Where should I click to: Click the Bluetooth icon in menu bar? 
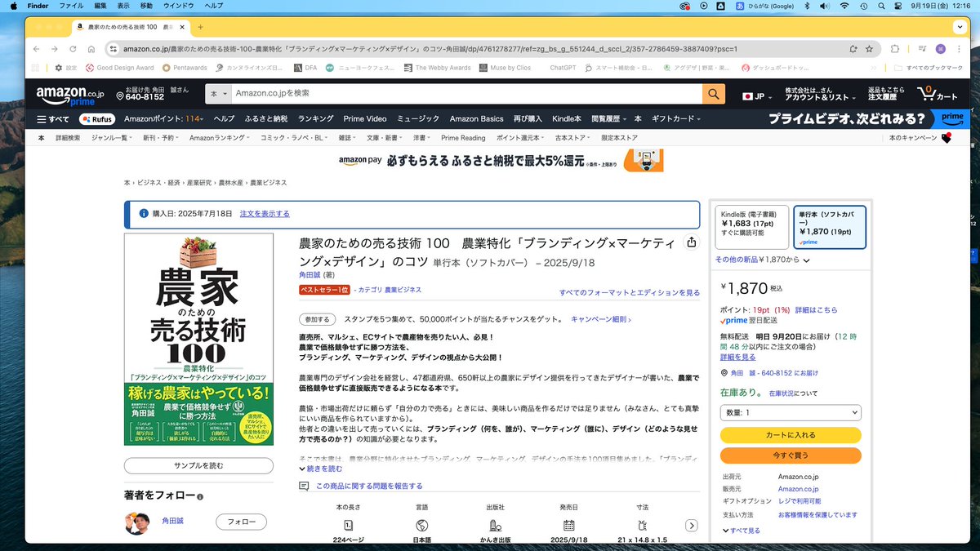(x=805, y=6)
